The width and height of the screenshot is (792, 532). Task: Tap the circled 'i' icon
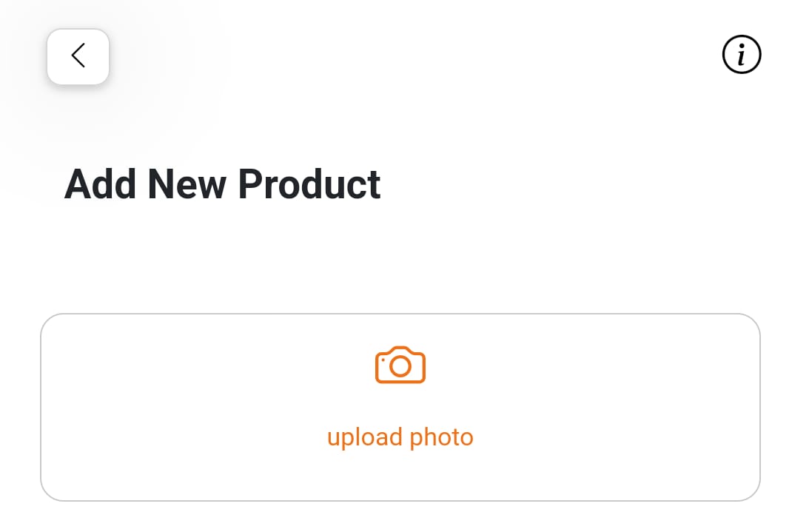point(742,55)
